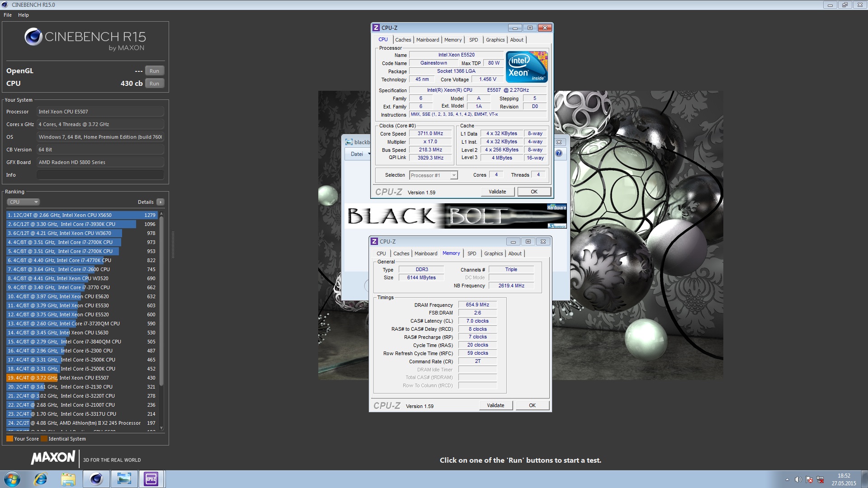The image size is (868, 488).
Task: Open Action Center flag tray icon
Action: [x=809, y=479]
